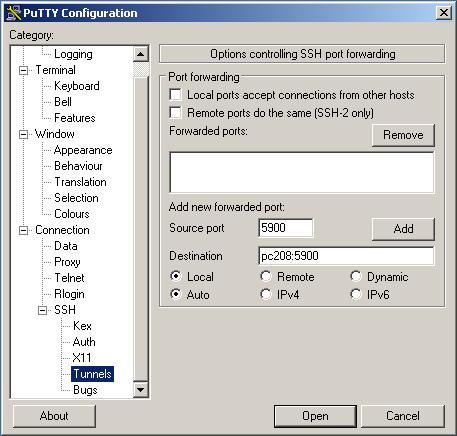Click the scrollbar up arrow in Category tree
This screenshot has width=457, height=436.
[140, 54]
